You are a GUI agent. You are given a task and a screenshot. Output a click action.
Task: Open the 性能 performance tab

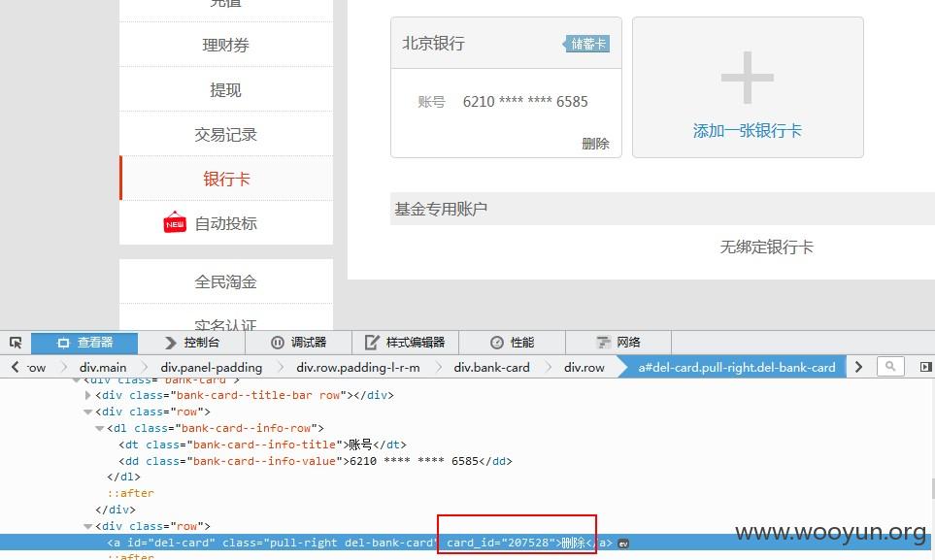[x=512, y=343]
